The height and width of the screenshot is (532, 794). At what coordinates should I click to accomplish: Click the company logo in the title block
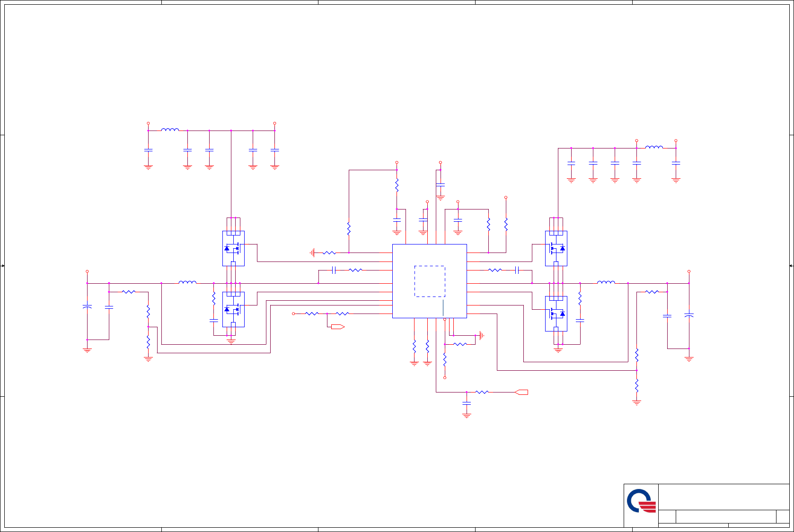[x=642, y=501]
